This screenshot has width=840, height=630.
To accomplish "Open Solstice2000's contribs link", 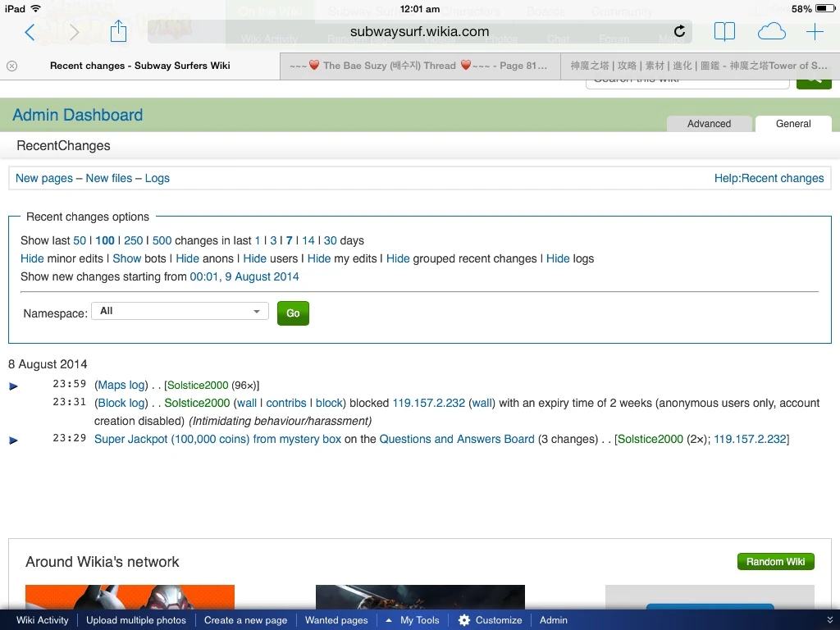I will click(x=286, y=404).
